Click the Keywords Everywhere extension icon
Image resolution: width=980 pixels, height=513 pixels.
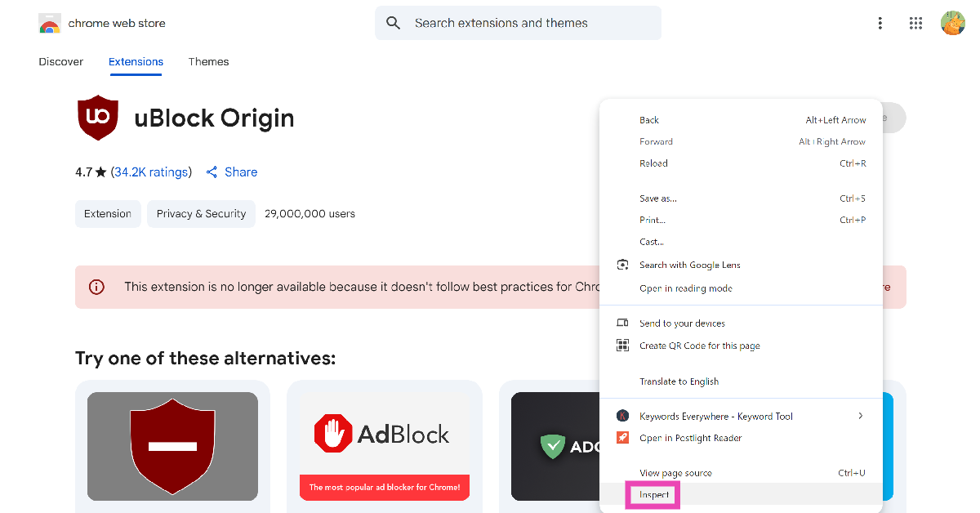click(623, 416)
